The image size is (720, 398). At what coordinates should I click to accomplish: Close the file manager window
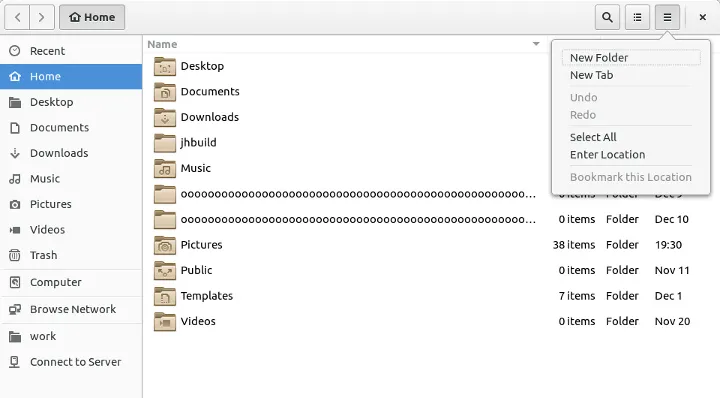703,17
